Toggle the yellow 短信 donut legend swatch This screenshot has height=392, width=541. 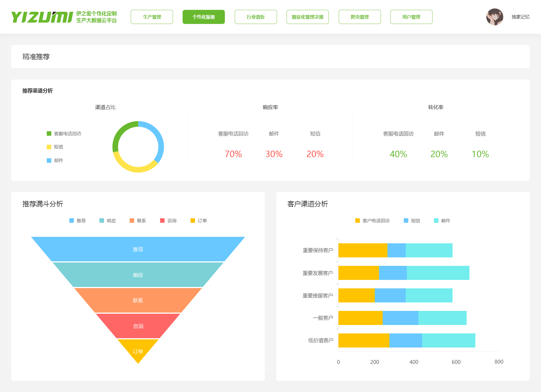tap(49, 147)
